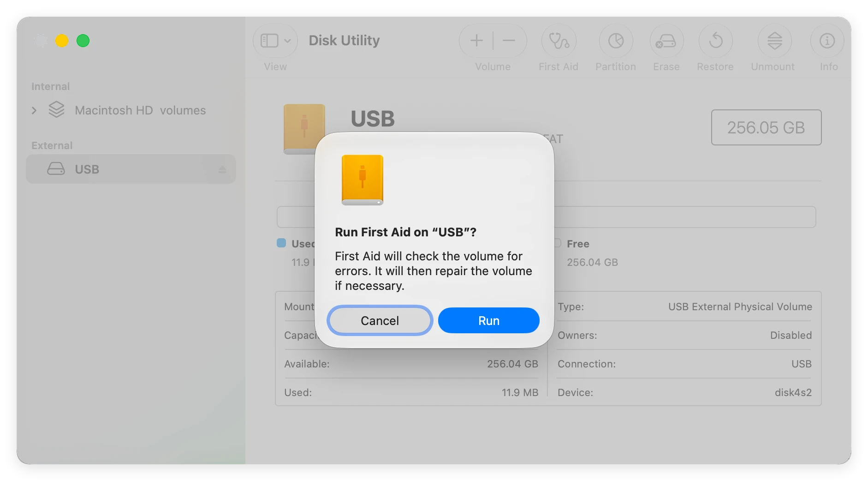This screenshot has height=481, width=868.
Task: Select the Restore arrow tool
Action: coord(715,41)
